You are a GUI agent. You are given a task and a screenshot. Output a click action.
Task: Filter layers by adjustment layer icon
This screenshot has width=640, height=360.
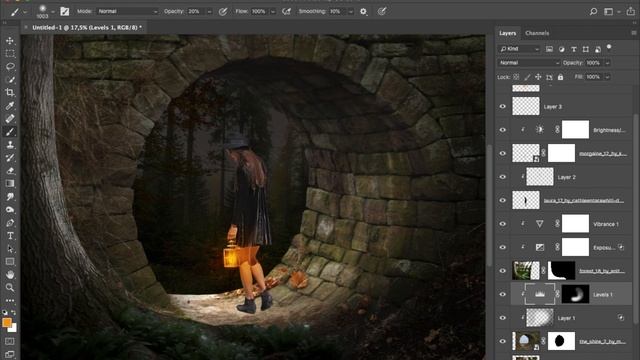click(x=562, y=49)
